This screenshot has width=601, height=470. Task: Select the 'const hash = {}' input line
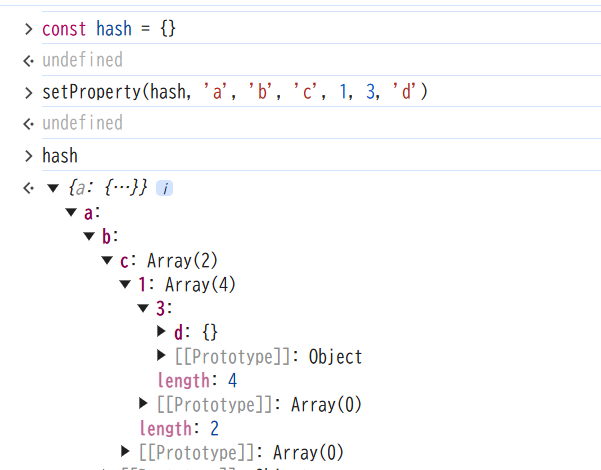109,29
